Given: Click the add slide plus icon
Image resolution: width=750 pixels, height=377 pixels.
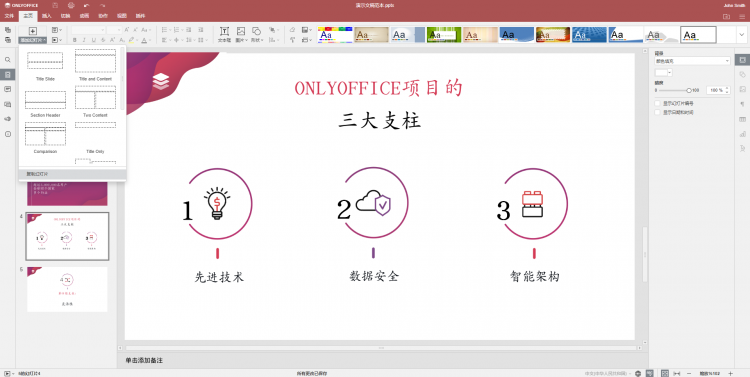Looking at the screenshot, I should click(x=33, y=31).
